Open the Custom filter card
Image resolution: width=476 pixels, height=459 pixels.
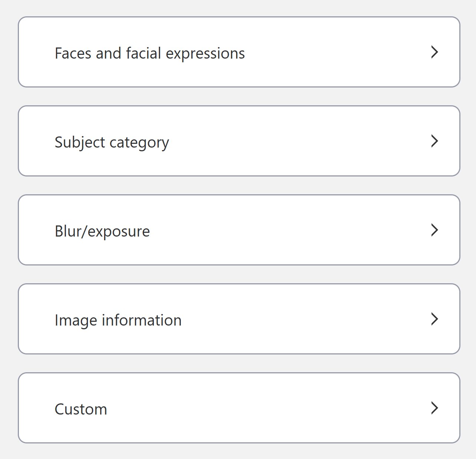[x=239, y=408]
